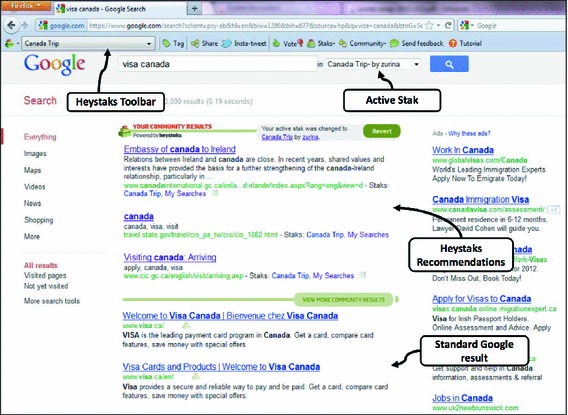
Task: Open Embassy of canada to Ireland result
Action: [x=180, y=149]
